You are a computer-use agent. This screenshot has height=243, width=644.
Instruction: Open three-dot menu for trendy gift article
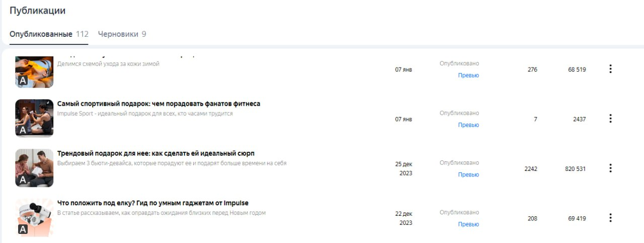tap(610, 168)
